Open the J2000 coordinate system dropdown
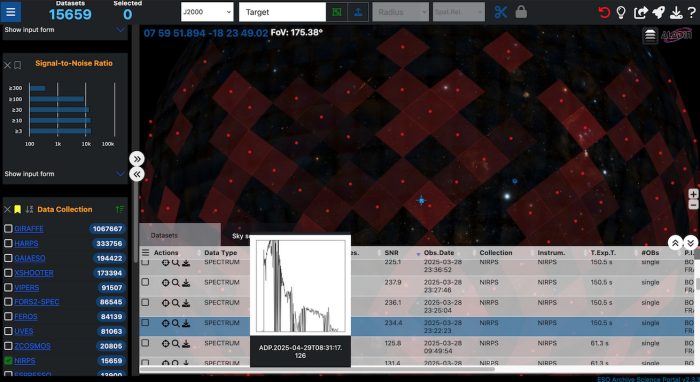700x382 pixels. click(207, 12)
